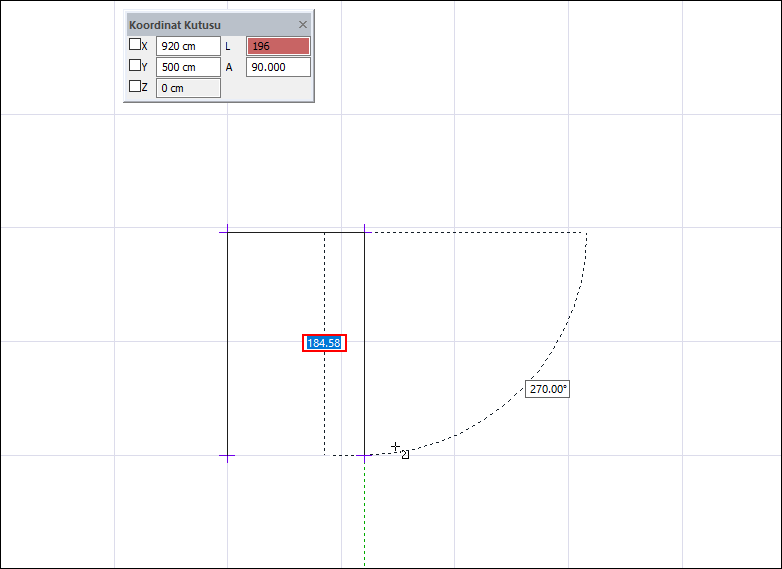The width and height of the screenshot is (782, 569).
Task: Click the 270.00° angle label
Action: [x=547, y=389]
